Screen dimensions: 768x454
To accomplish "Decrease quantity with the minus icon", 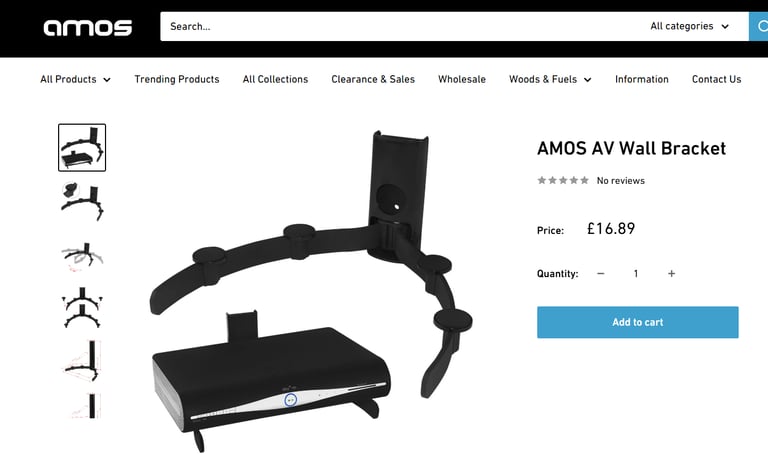I will click(601, 274).
